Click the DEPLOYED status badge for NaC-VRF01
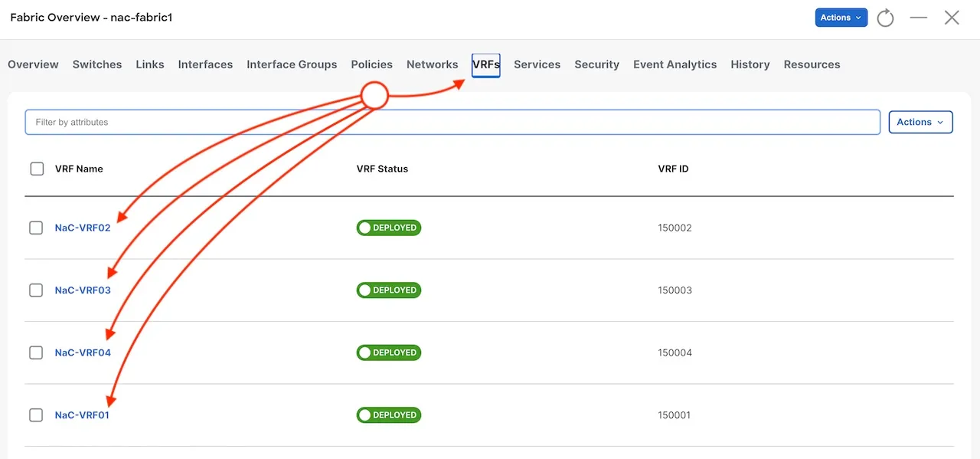This screenshot has width=980, height=459. (388, 415)
